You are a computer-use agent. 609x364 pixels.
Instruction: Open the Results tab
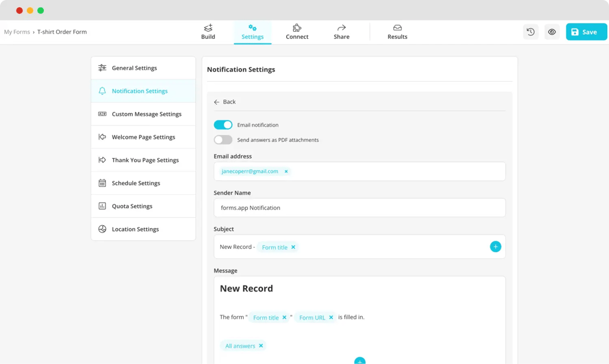pos(397,32)
